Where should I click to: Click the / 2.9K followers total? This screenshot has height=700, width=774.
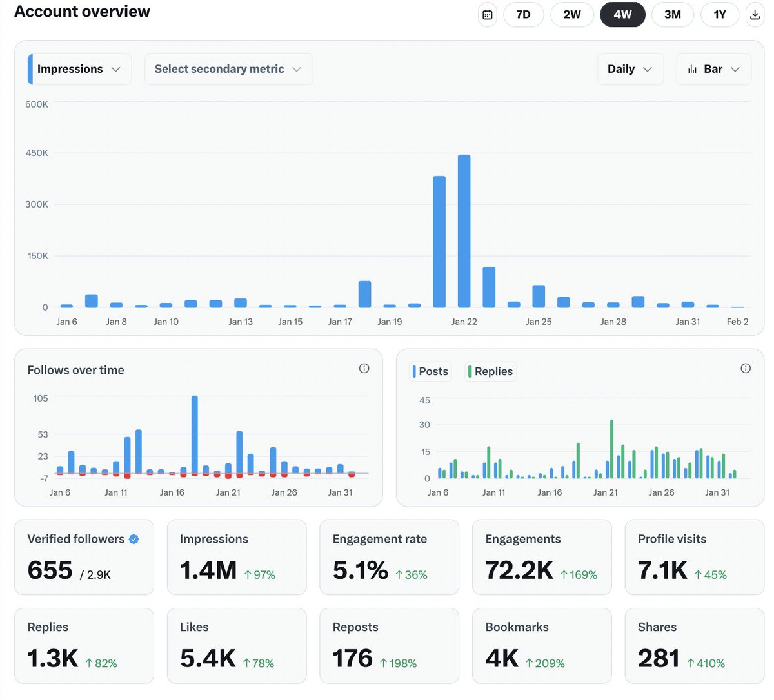point(95,575)
